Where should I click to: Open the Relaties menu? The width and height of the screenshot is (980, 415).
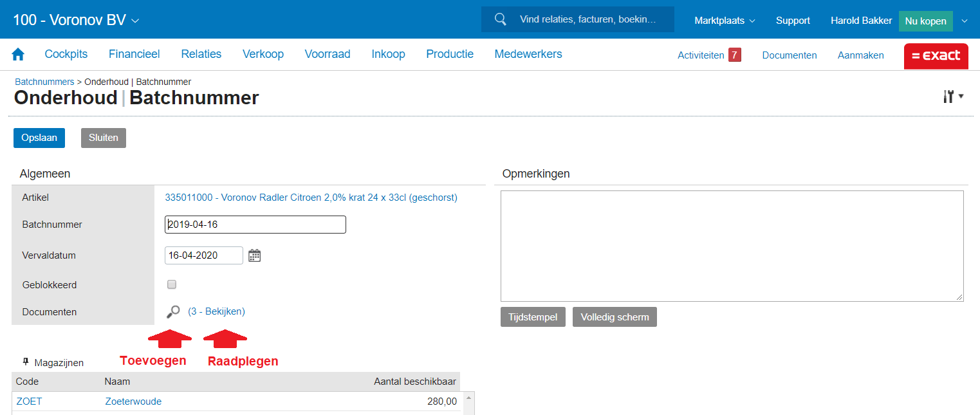pos(201,55)
